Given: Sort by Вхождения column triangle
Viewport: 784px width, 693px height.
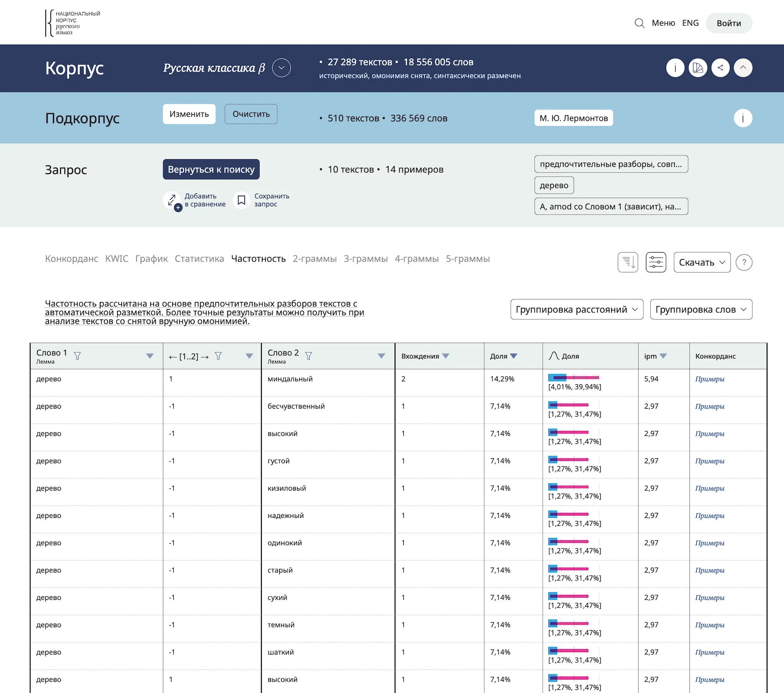Looking at the screenshot, I should (x=446, y=356).
